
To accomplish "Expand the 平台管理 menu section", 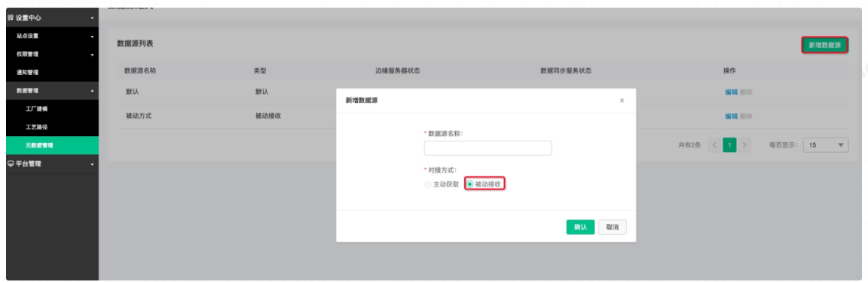I will [x=93, y=164].
